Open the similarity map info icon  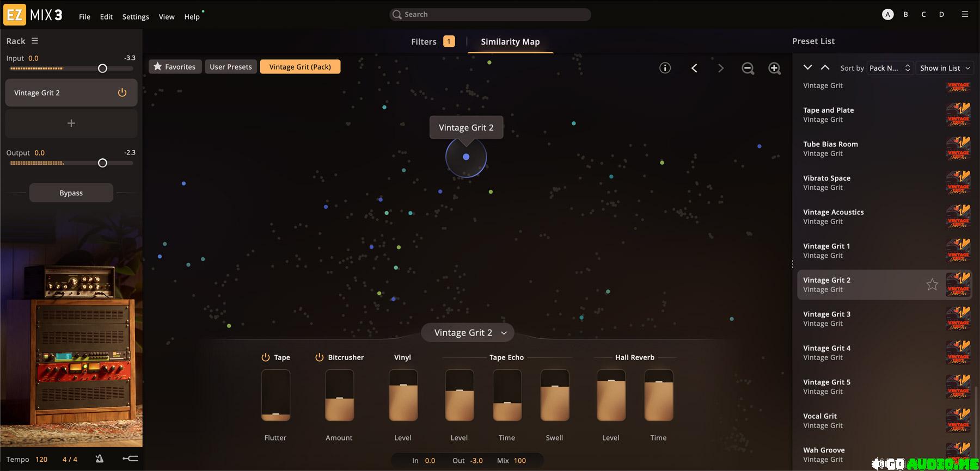pyautogui.click(x=665, y=68)
